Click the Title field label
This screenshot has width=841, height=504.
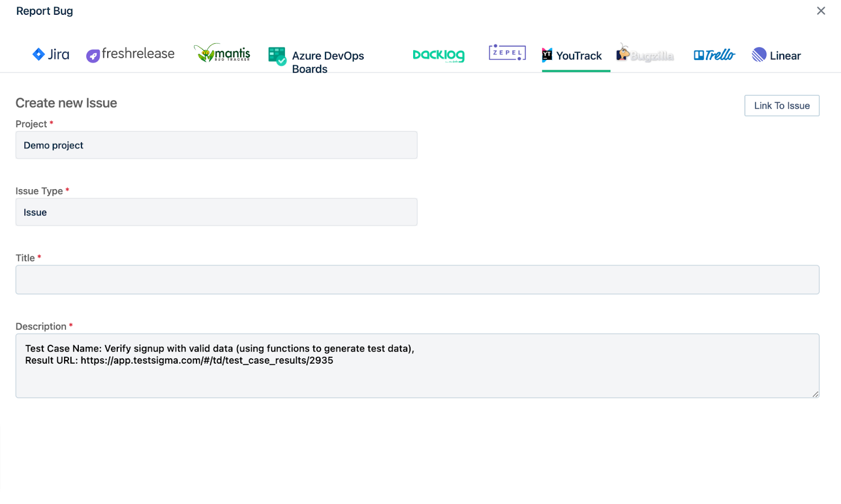tap(25, 258)
